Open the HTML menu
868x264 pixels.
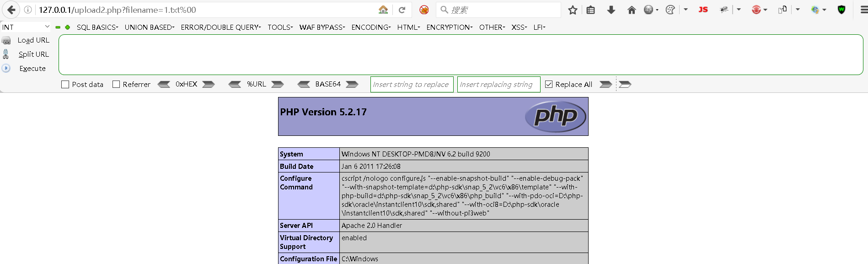pyautogui.click(x=409, y=27)
